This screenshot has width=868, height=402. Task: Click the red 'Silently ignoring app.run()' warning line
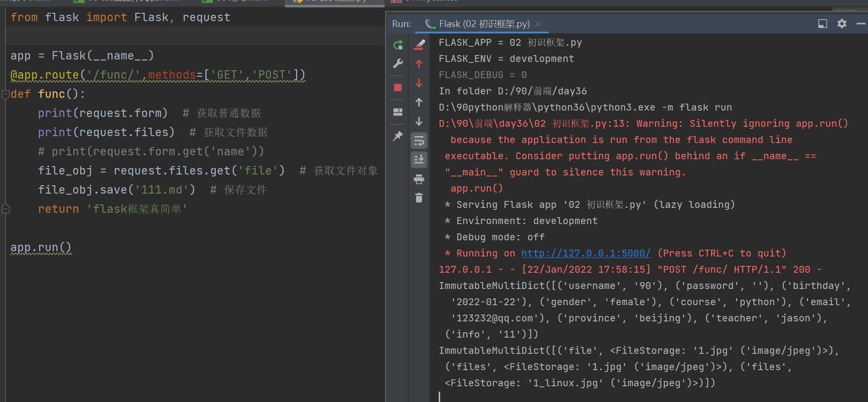(644, 124)
